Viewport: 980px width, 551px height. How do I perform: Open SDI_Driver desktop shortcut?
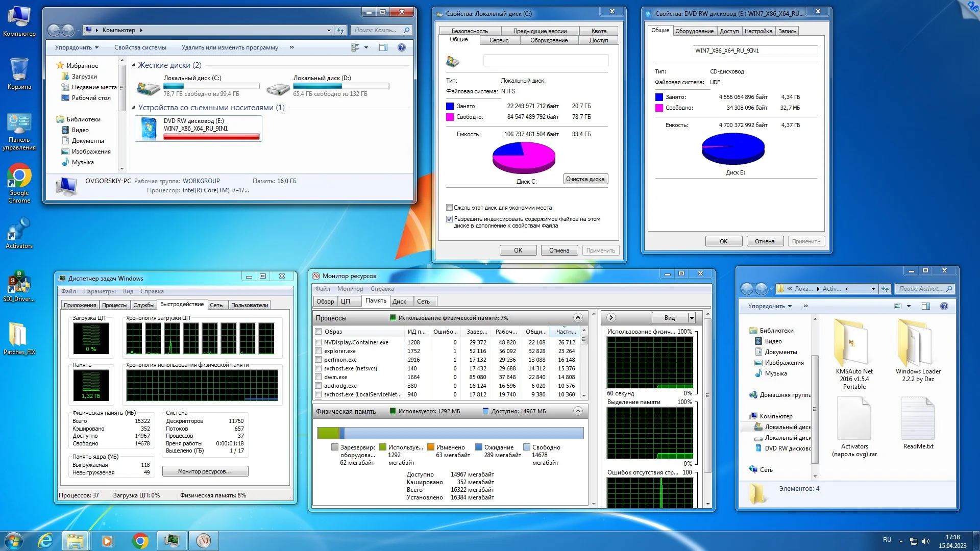coord(19,282)
